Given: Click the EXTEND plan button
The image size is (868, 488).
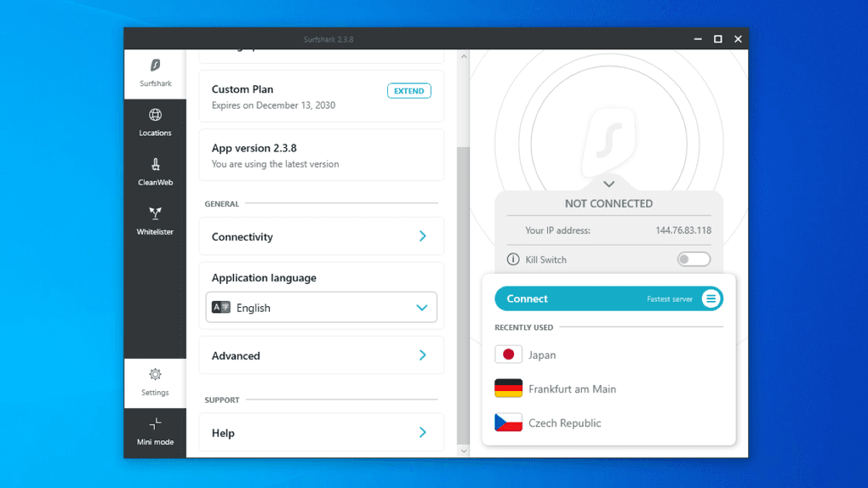Looking at the screenshot, I should click(409, 91).
